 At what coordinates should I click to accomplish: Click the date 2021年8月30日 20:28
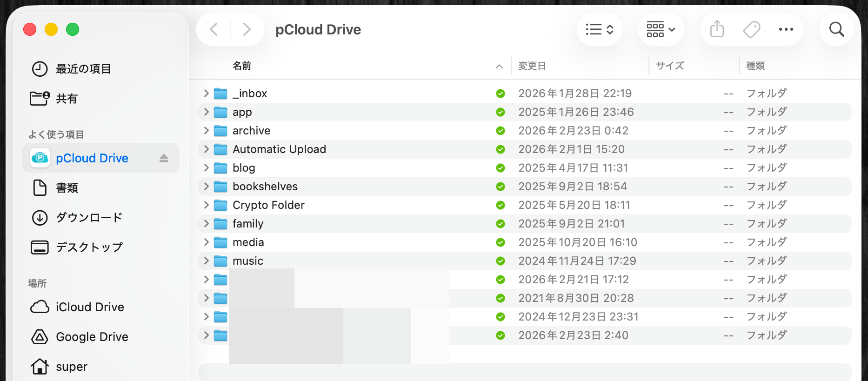click(576, 298)
